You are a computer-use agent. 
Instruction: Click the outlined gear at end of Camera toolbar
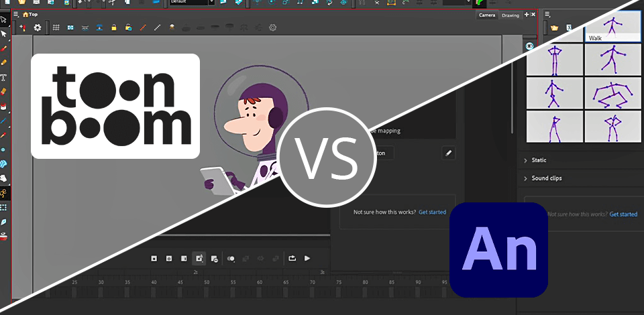pos(272,27)
